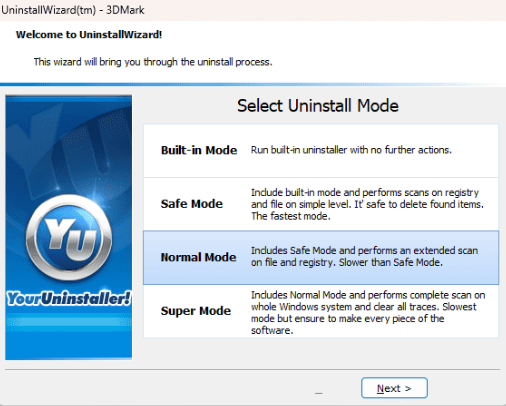The width and height of the screenshot is (506, 406).
Task: Click the bottom blue area of sidebar banner
Action: tap(69, 345)
